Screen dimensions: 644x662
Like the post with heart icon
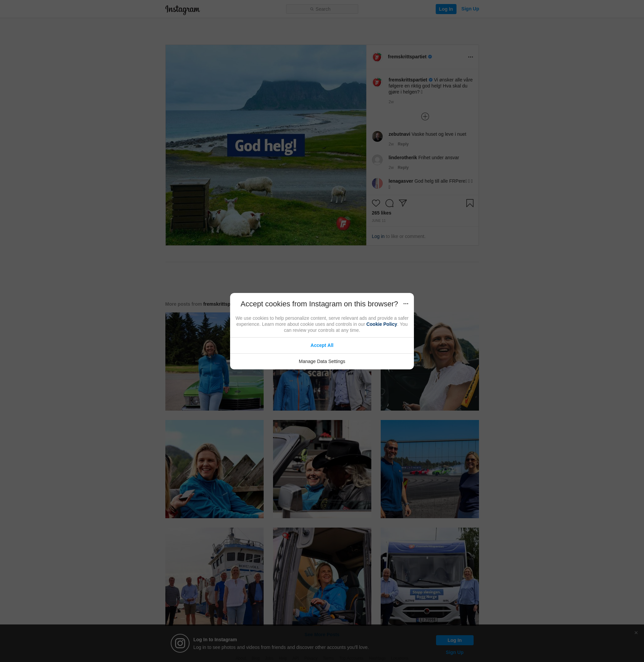(x=375, y=203)
